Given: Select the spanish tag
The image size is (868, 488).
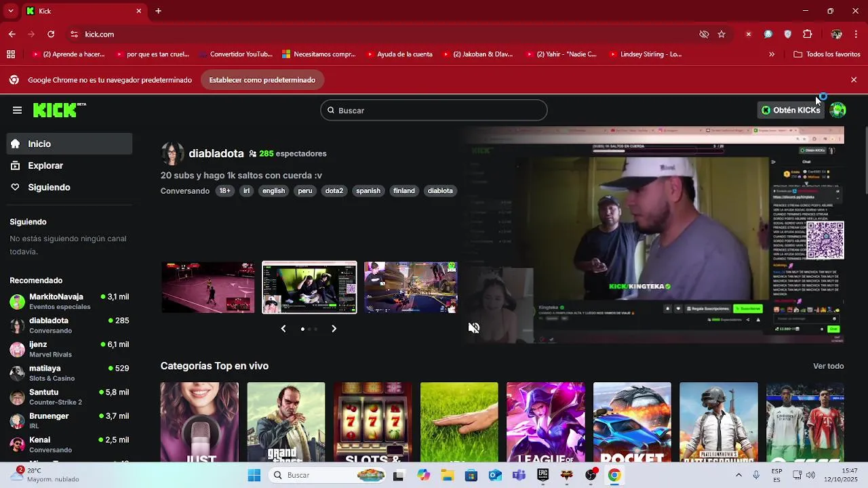Looking at the screenshot, I should pos(368,191).
